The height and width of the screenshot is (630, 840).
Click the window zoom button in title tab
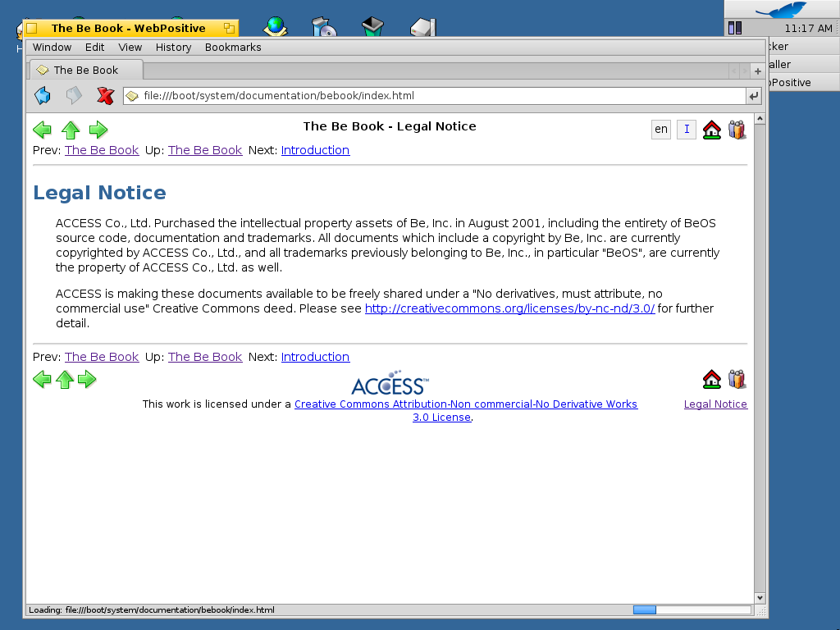coord(230,28)
